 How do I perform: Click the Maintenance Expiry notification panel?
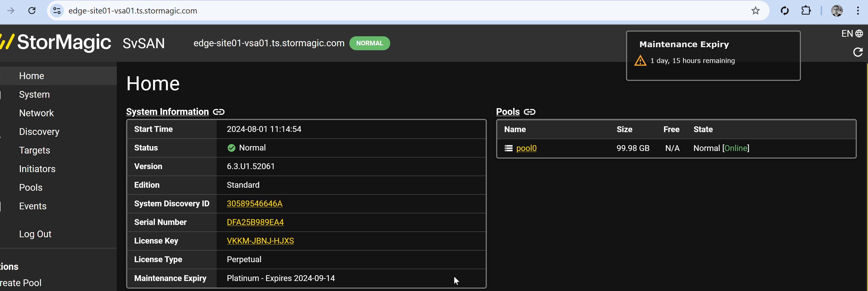coord(713,56)
